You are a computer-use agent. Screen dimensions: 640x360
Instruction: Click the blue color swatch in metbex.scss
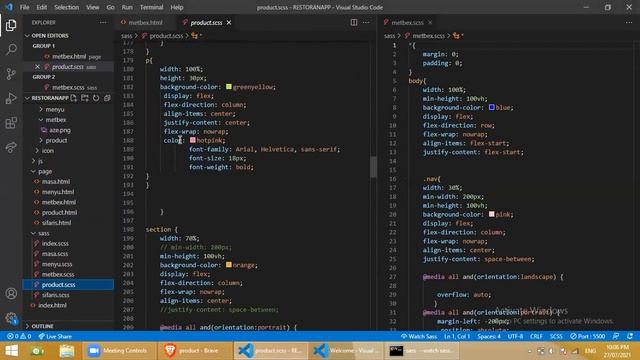tap(492, 107)
